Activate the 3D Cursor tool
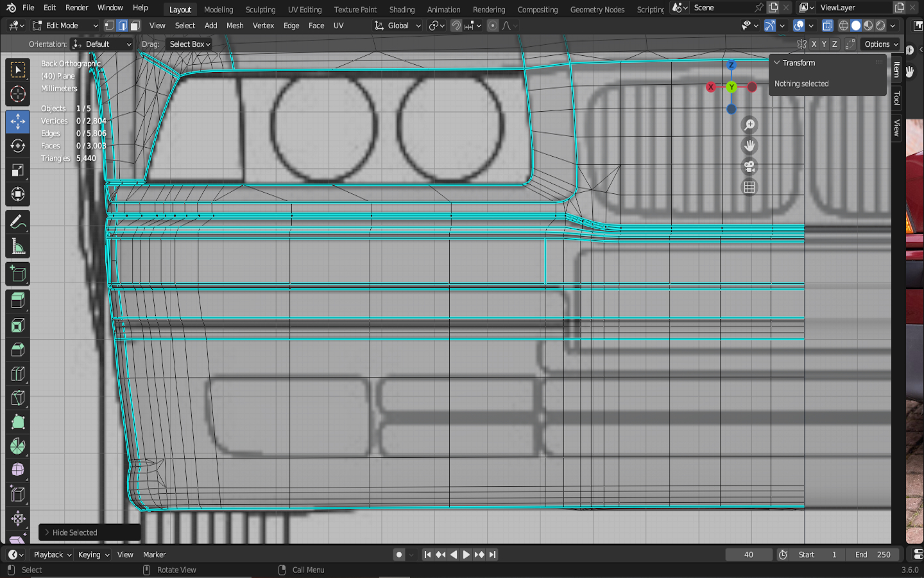924x578 pixels. point(18,94)
